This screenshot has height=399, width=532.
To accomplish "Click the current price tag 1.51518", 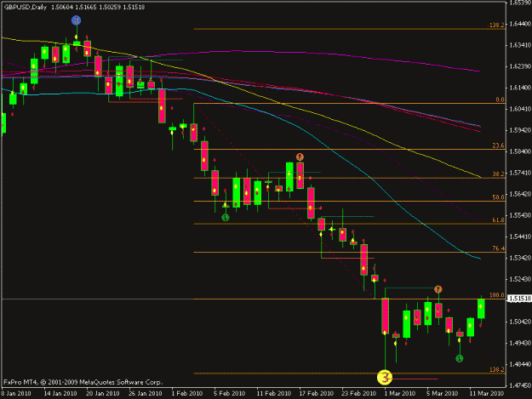I will (519, 299).
